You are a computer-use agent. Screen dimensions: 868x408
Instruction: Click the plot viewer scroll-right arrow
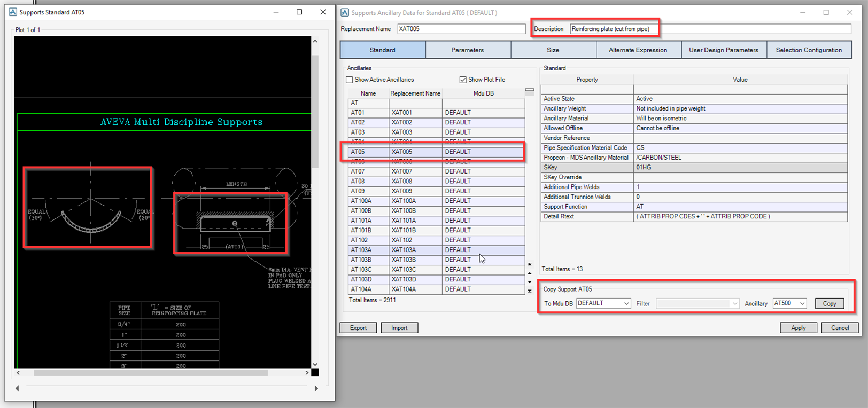tap(307, 373)
